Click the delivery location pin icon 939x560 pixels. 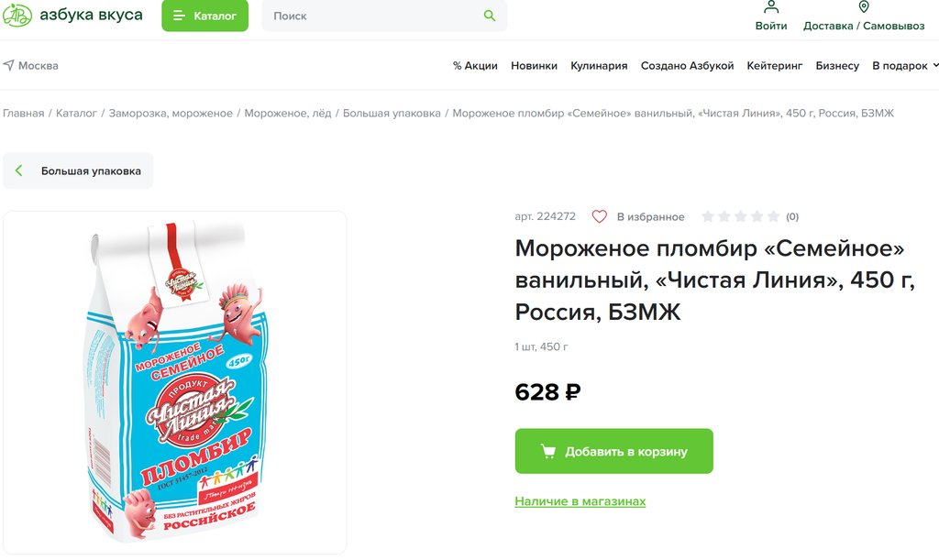pyautogui.click(x=864, y=7)
